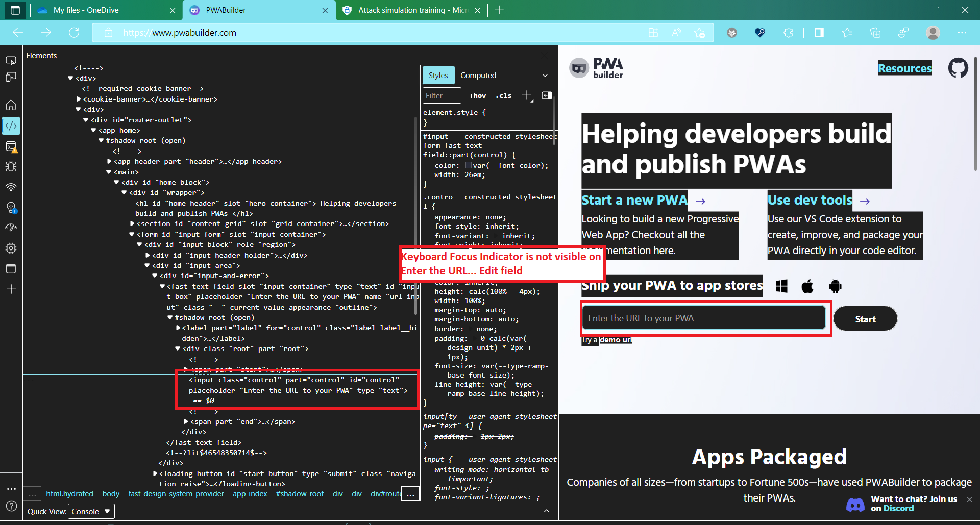
Task: Open the Network panel wifi icon
Action: 11,187
